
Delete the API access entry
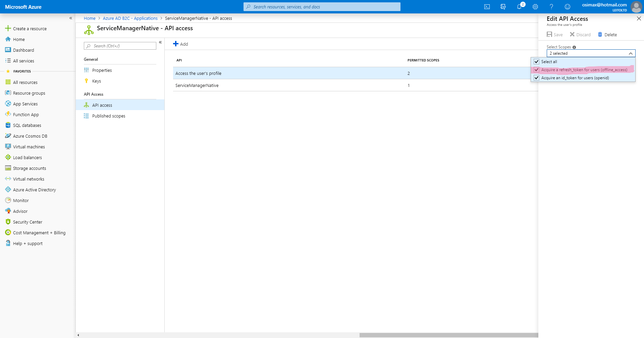click(x=607, y=34)
